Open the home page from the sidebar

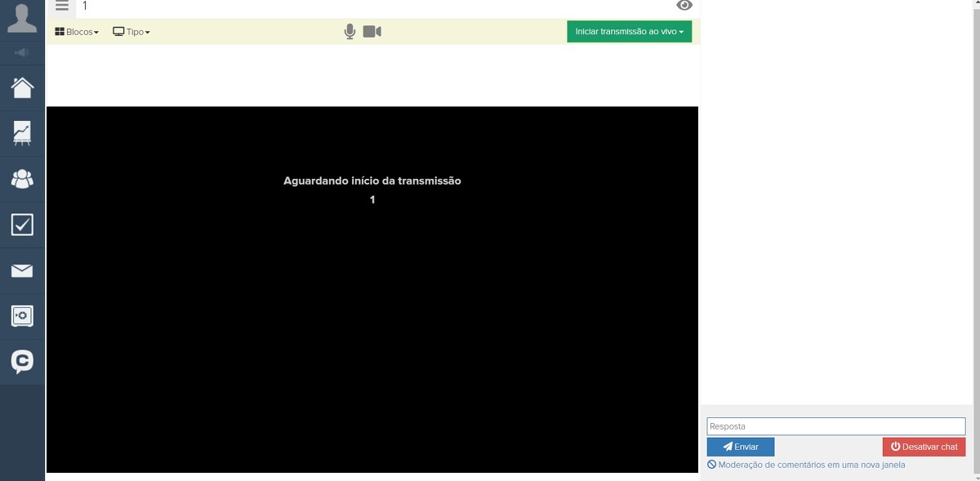point(22,87)
